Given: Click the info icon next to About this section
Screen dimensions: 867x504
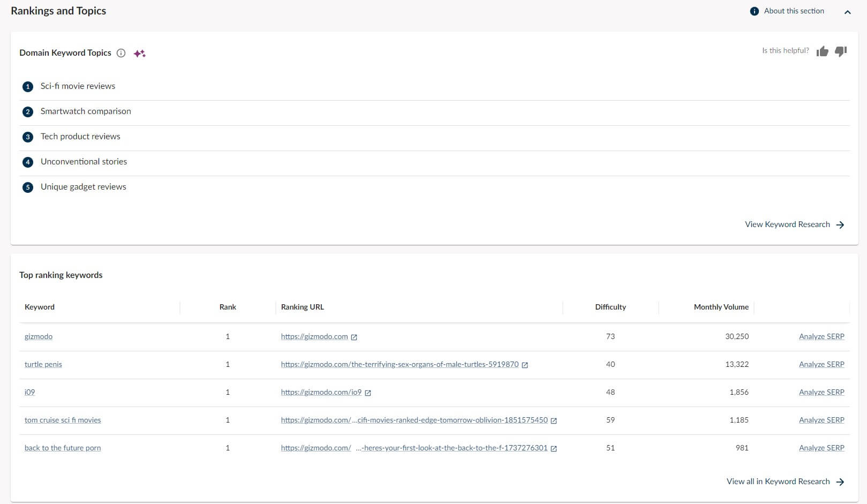Looking at the screenshot, I should 754,10.
